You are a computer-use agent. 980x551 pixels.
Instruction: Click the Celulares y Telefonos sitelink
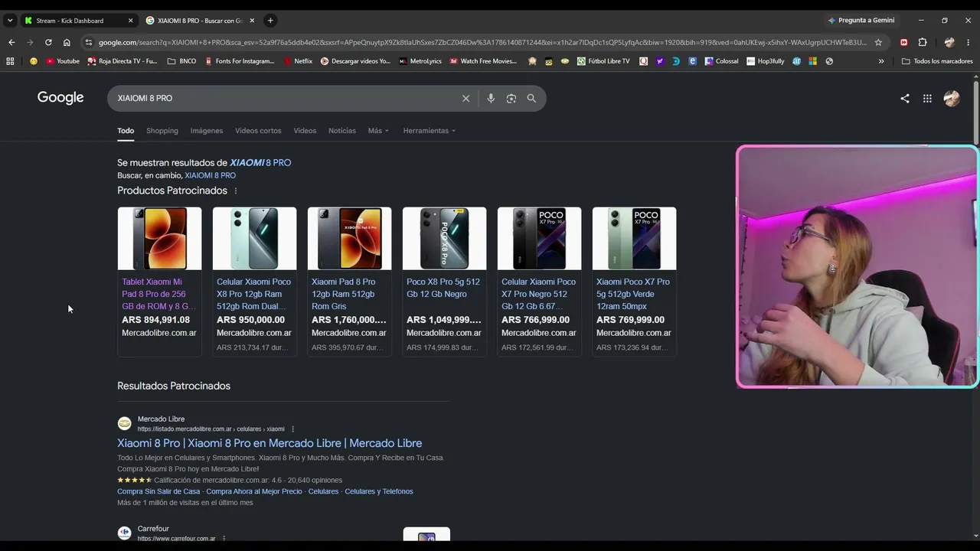pyautogui.click(x=379, y=491)
